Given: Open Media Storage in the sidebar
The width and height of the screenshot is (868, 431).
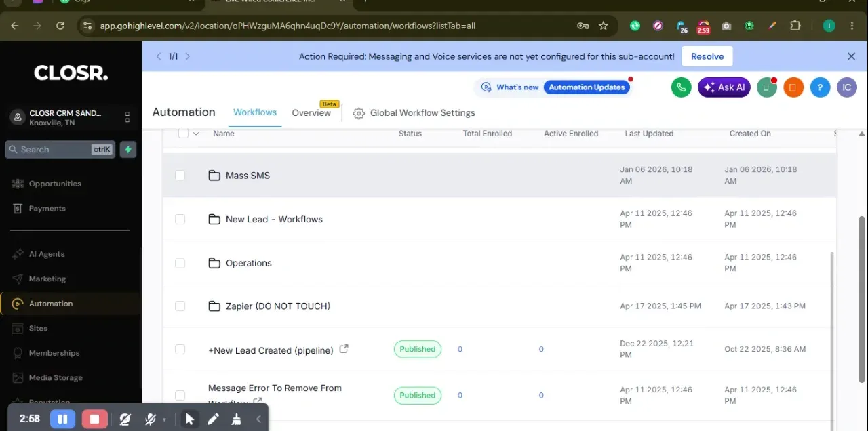Looking at the screenshot, I should click(x=56, y=377).
